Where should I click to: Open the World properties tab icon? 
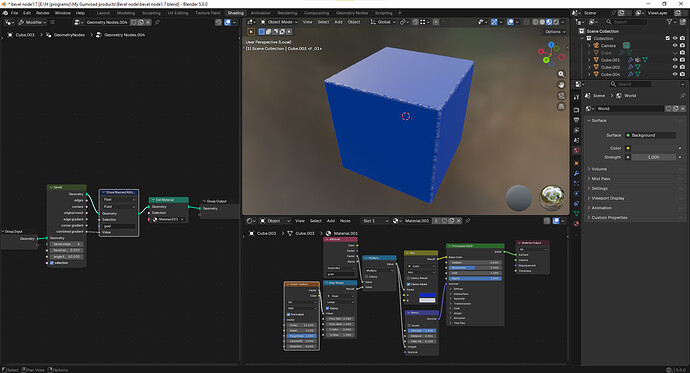tap(576, 150)
